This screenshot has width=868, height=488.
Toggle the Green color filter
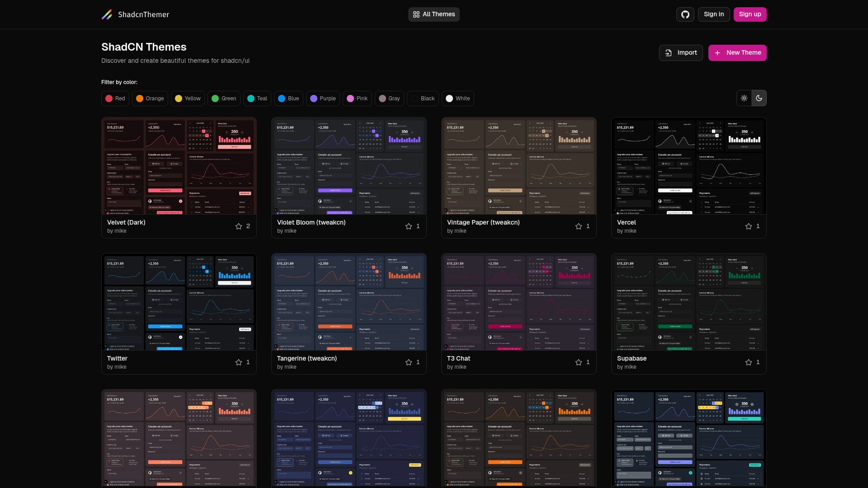click(224, 99)
